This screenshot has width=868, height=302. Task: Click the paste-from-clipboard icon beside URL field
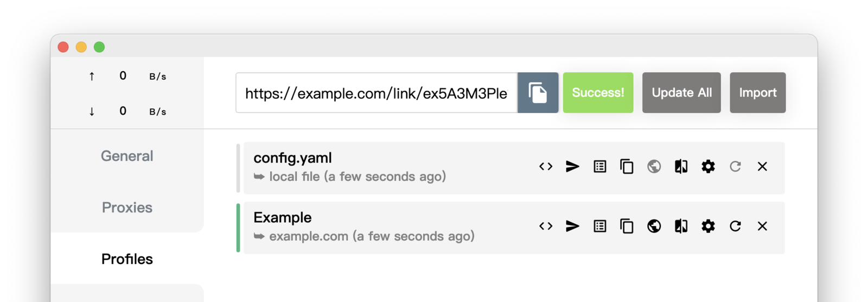[x=538, y=93]
